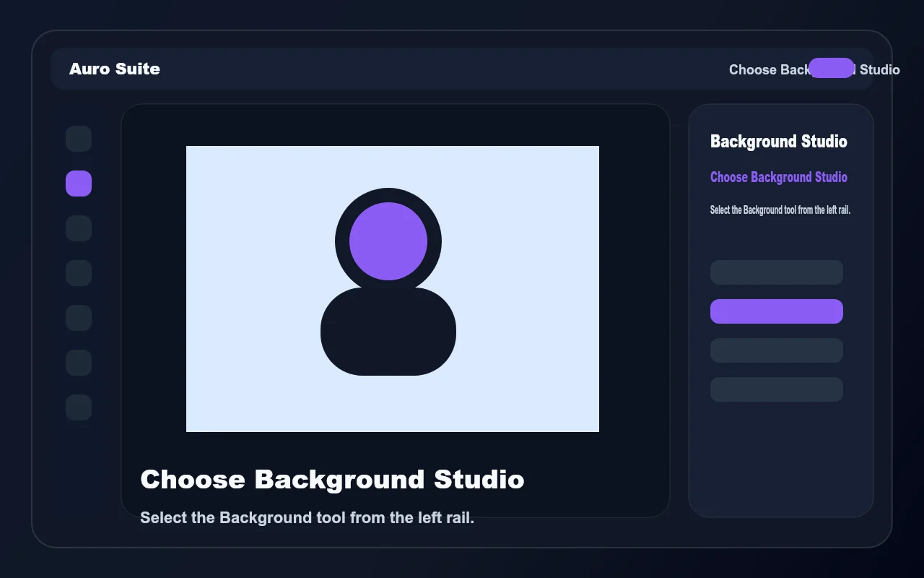Viewport: 924px width, 578px height.
Task: Choose the gray option bar above the purple bar
Action: coord(777,272)
